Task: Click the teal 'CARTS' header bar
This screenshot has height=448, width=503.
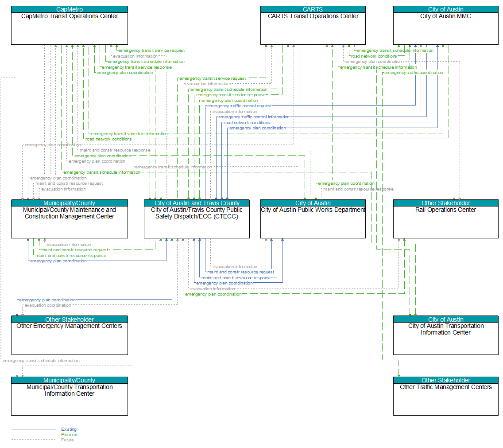Action: pyautogui.click(x=313, y=9)
